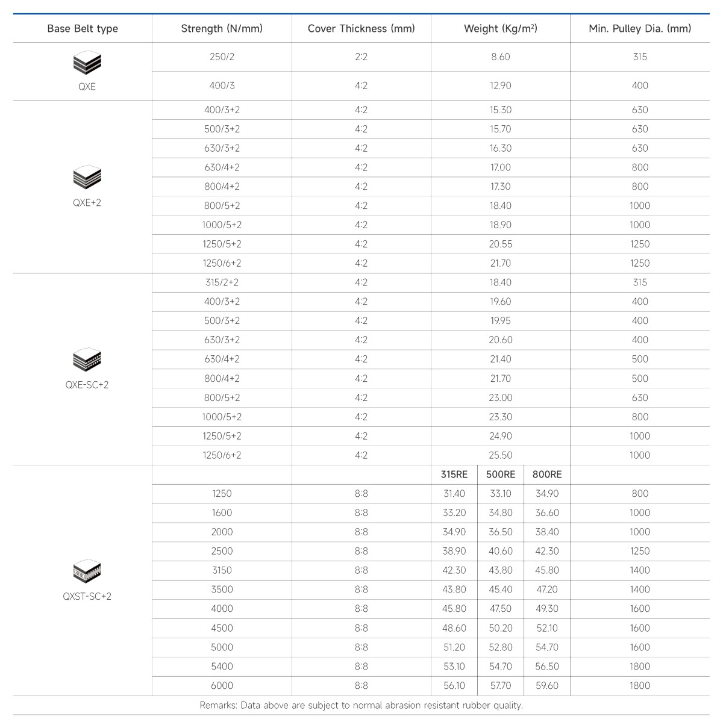
Task: Click the 250/2 strength cell
Action: [x=222, y=57]
